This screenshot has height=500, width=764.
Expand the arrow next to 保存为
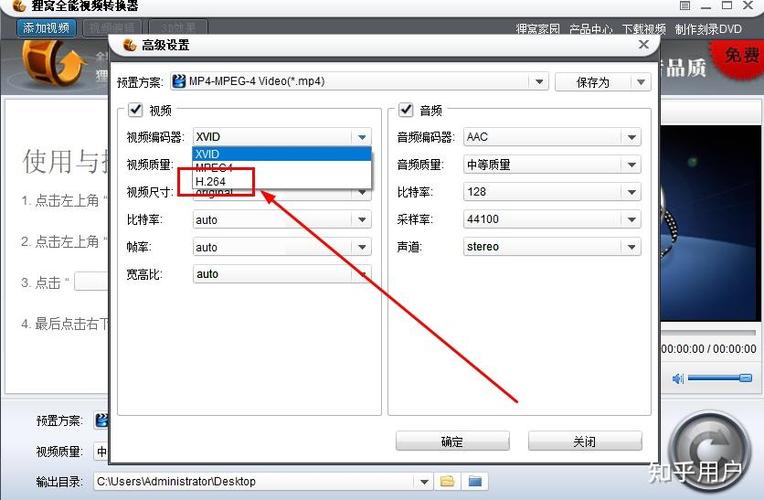tap(641, 82)
